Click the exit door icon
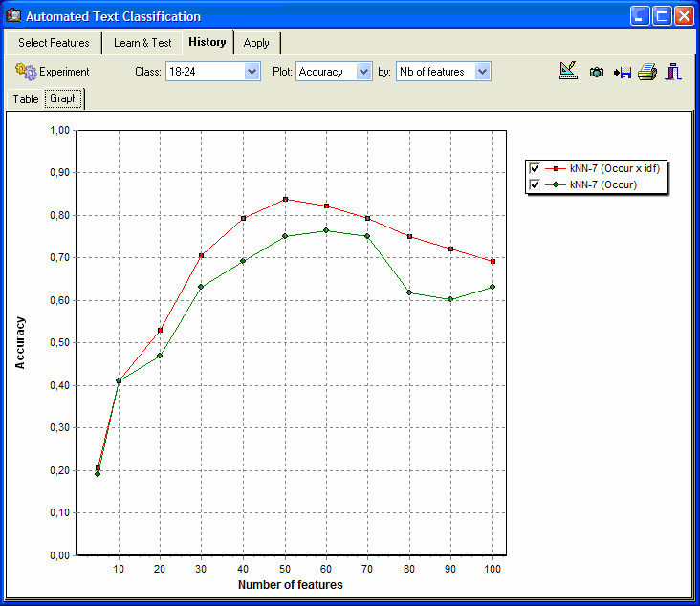The width and height of the screenshot is (700, 606). 673,71
